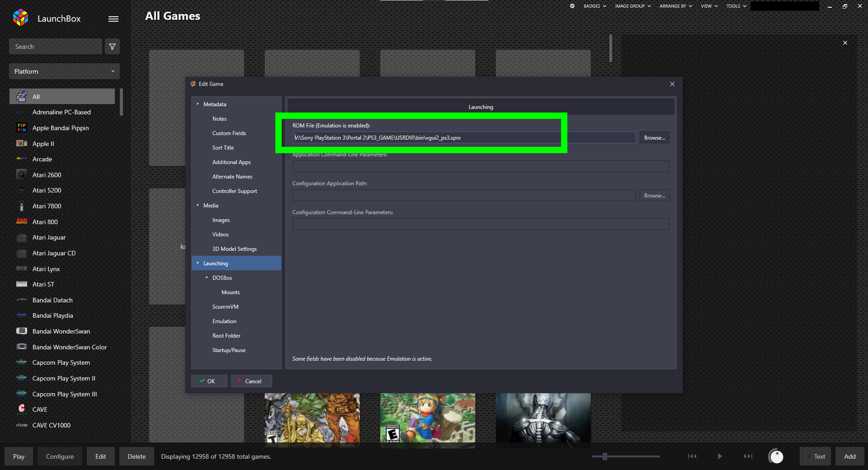The width and height of the screenshot is (868, 470).
Task: Click the Atari 800 logo icon
Action: 21,221
